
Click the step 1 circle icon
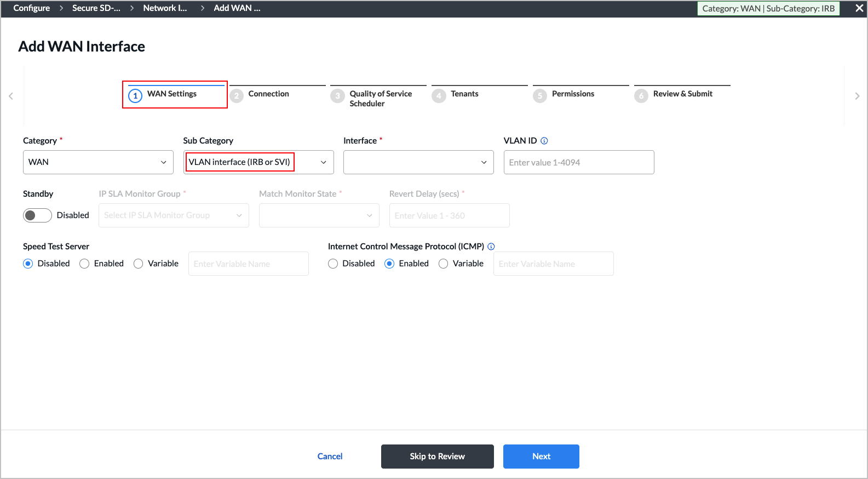135,96
